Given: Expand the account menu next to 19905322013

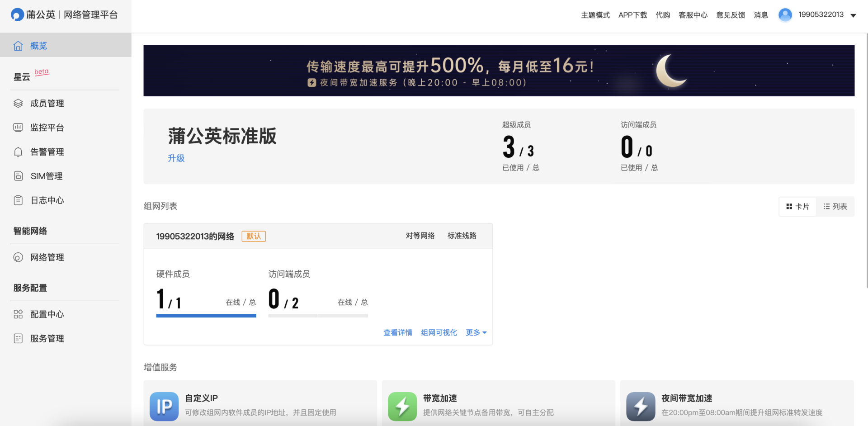Looking at the screenshot, I should 853,15.
